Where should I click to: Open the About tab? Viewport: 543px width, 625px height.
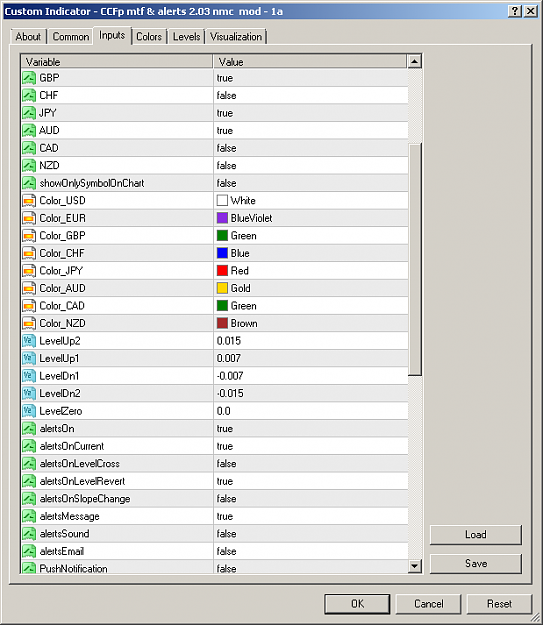[28, 37]
